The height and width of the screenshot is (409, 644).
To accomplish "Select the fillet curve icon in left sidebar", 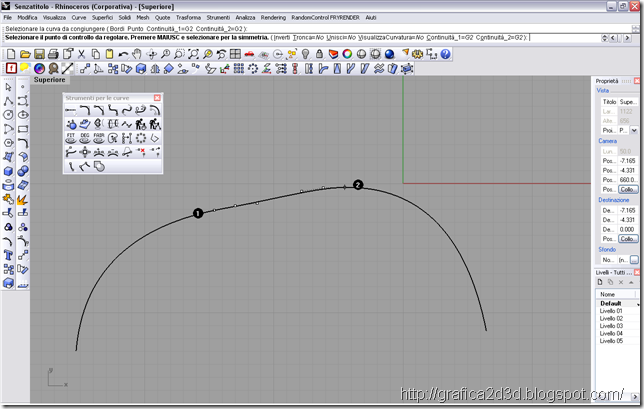I will pos(23,143).
